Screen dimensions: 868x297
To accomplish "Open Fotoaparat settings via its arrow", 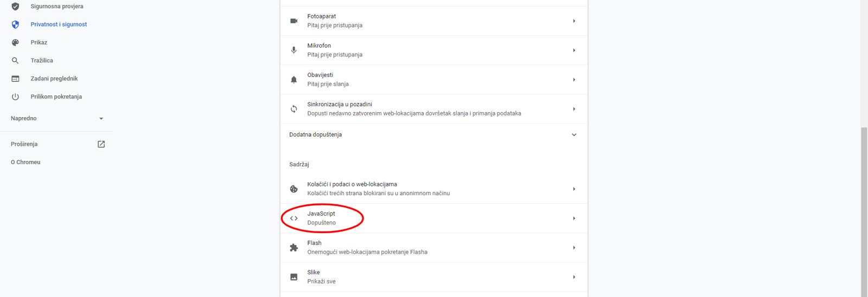I will pyautogui.click(x=574, y=21).
